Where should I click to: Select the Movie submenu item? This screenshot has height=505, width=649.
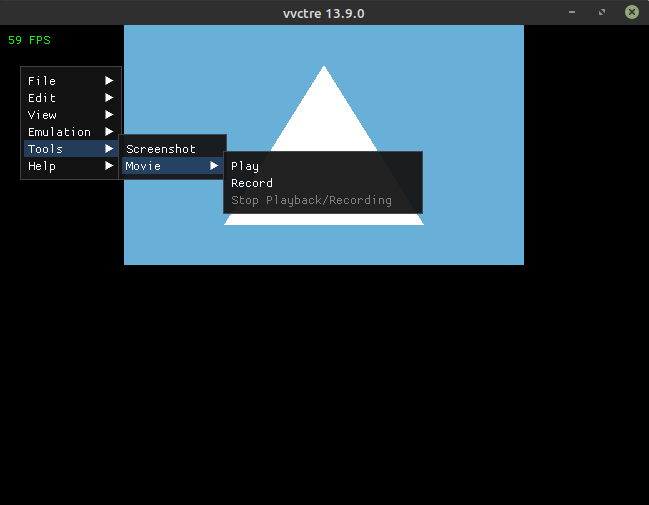click(172, 166)
